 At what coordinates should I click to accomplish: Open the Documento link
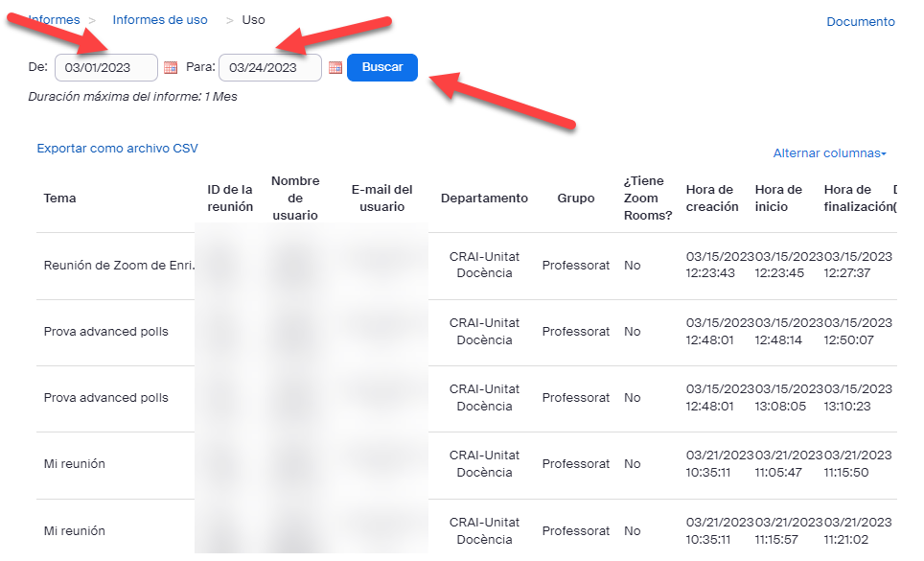click(x=860, y=21)
